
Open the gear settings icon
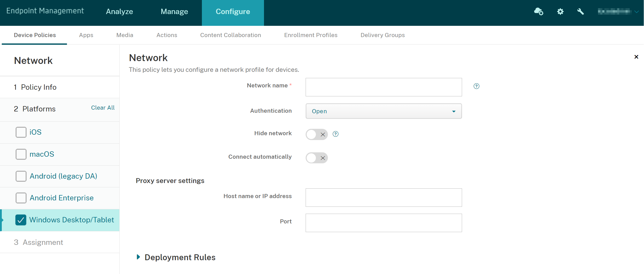coord(560,12)
